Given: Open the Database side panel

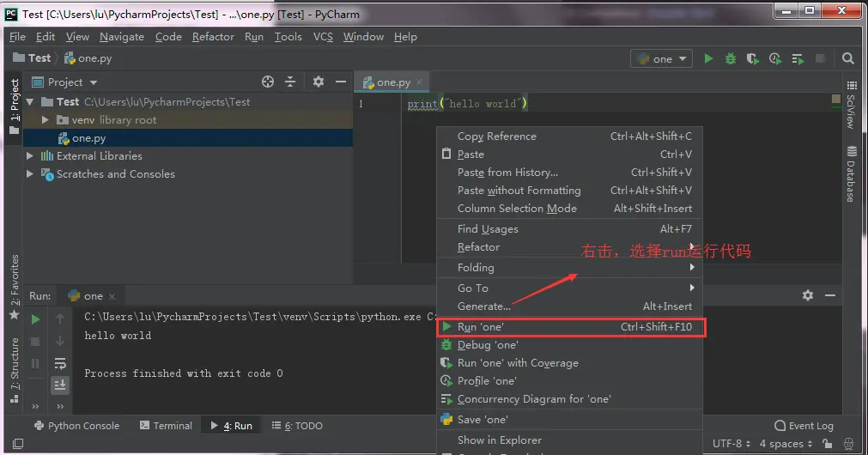Looking at the screenshot, I should [x=852, y=173].
